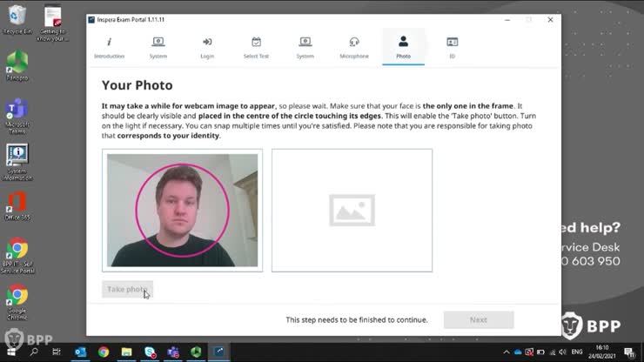Click the Next button
This screenshot has width=644, height=362.
(x=478, y=319)
